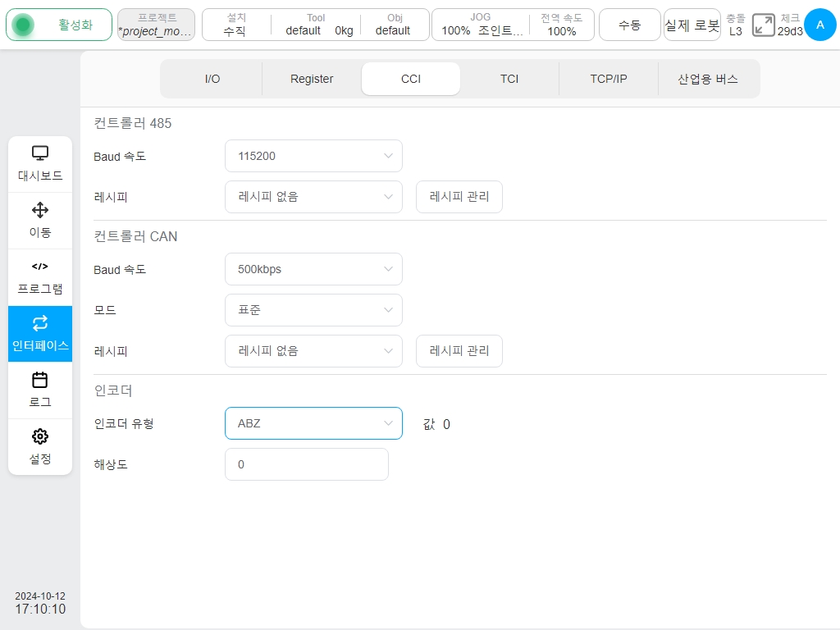The image size is (840, 630).
Task: Click the encoder 값 0 readout
Action: point(436,424)
